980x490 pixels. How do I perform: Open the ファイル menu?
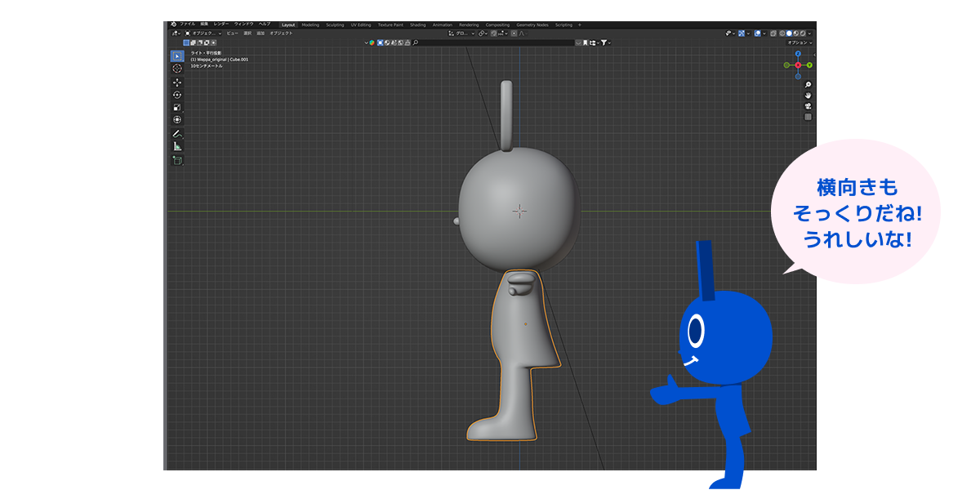click(x=187, y=24)
